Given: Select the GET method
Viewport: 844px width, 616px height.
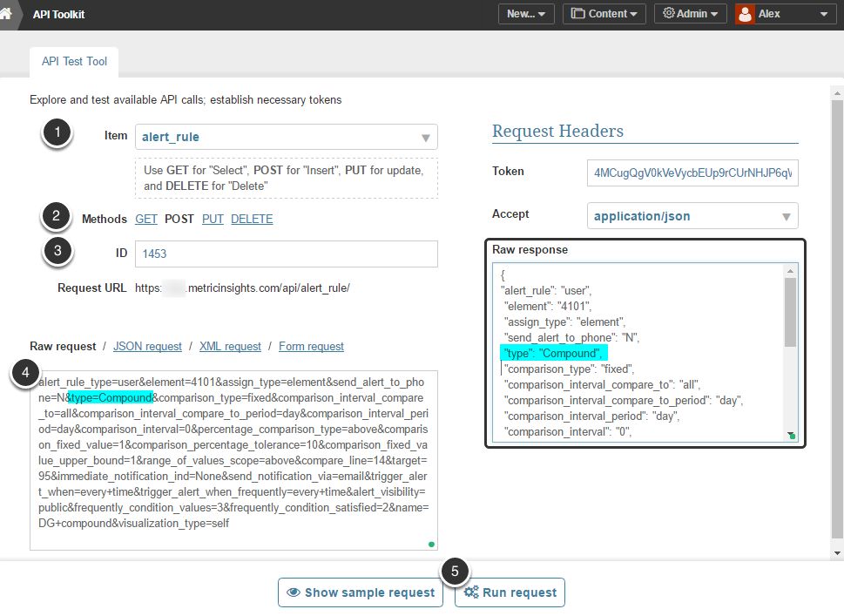Looking at the screenshot, I should coord(146,220).
